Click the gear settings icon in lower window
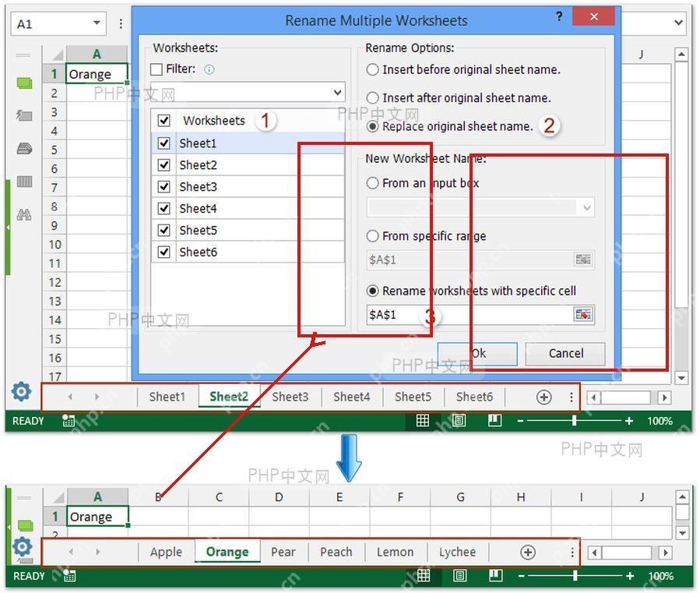 pyautogui.click(x=22, y=546)
